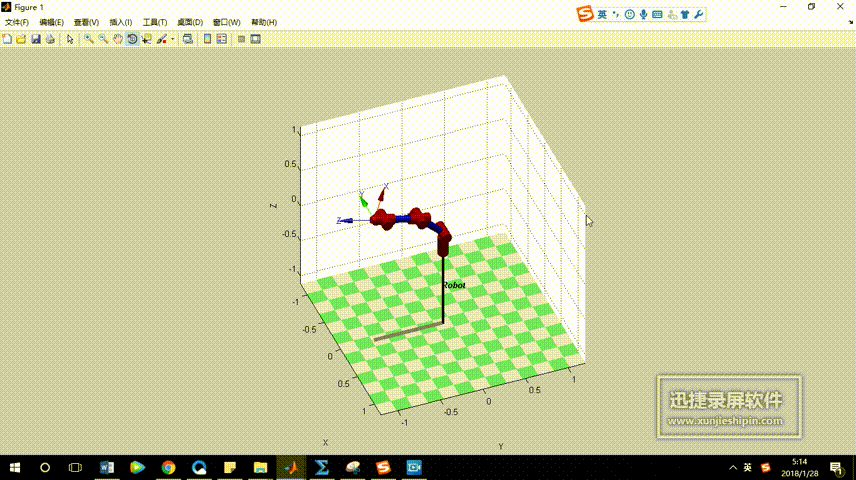Image resolution: width=856 pixels, height=480 pixels.
Task: Open the 窗口(W) menu
Action: [227, 22]
